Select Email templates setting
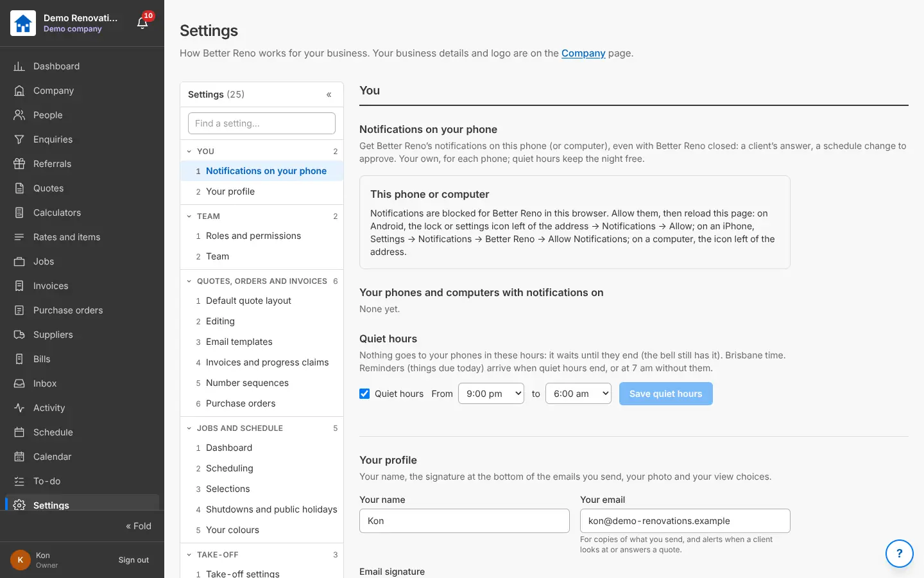Screen dimensions: 924x578 262,342
